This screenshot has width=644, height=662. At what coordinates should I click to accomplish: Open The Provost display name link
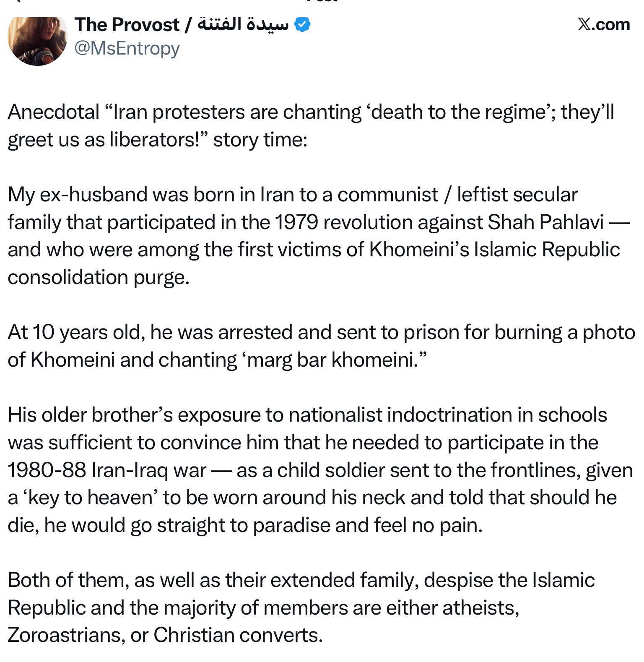(x=127, y=25)
